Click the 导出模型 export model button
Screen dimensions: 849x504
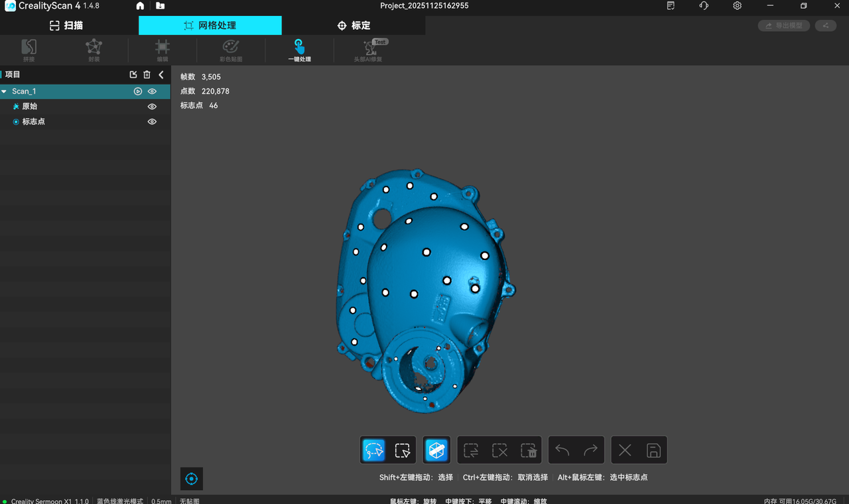(x=783, y=25)
